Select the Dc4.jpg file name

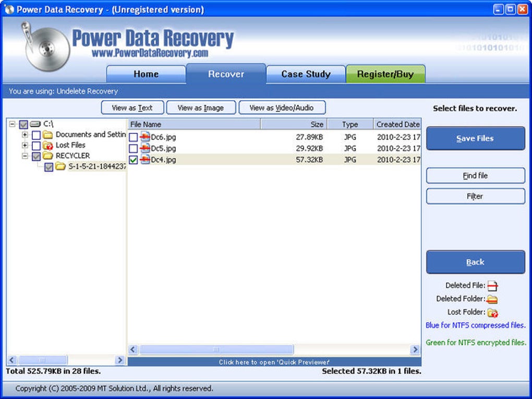163,160
